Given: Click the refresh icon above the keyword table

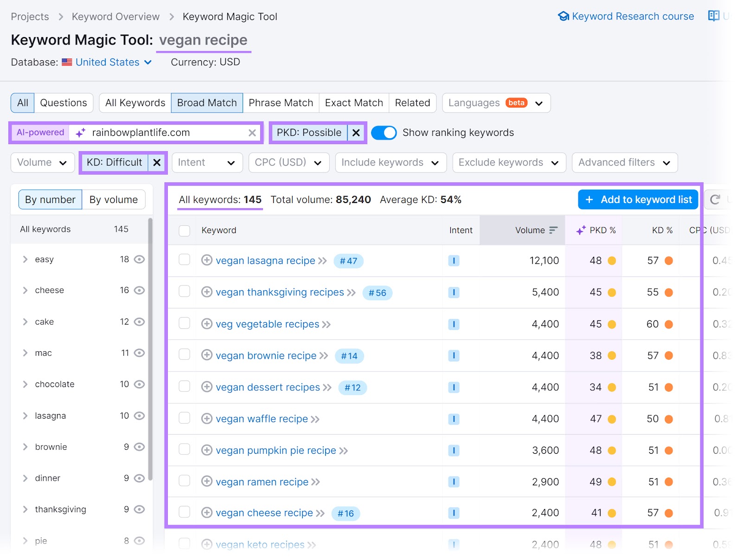Looking at the screenshot, I should tap(716, 199).
